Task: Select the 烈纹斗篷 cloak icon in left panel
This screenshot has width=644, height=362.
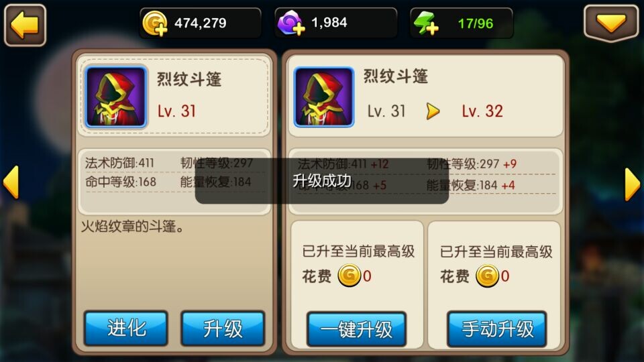Action: coord(116,97)
